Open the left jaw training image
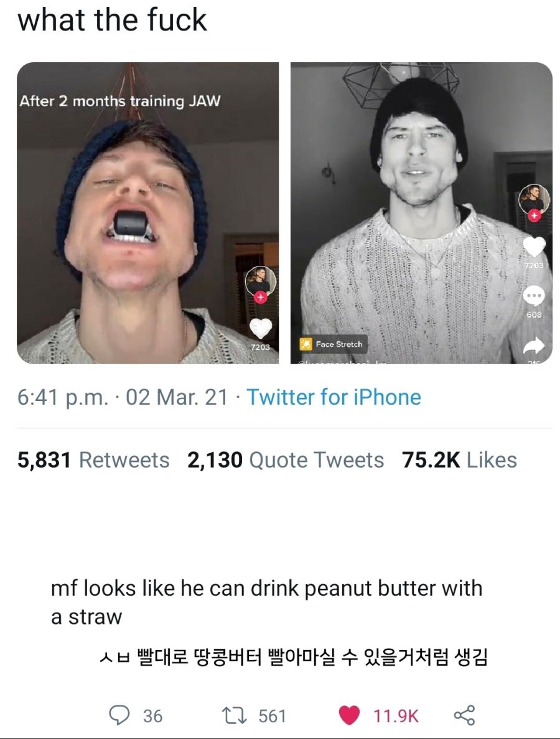 tap(147, 213)
